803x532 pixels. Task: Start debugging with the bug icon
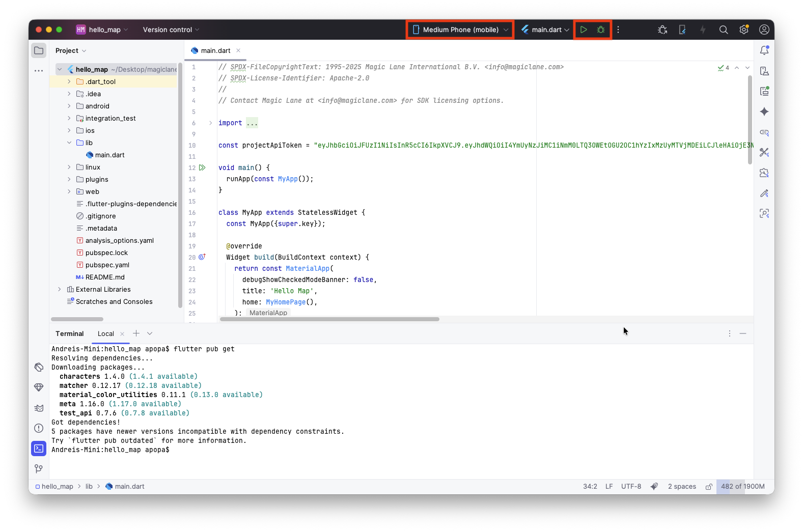pos(601,30)
